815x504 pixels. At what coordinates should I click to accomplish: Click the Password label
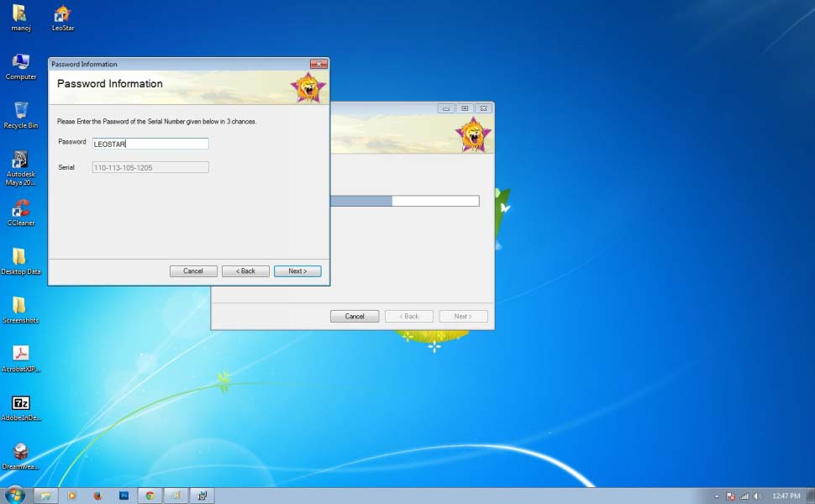tap(71, 141)
